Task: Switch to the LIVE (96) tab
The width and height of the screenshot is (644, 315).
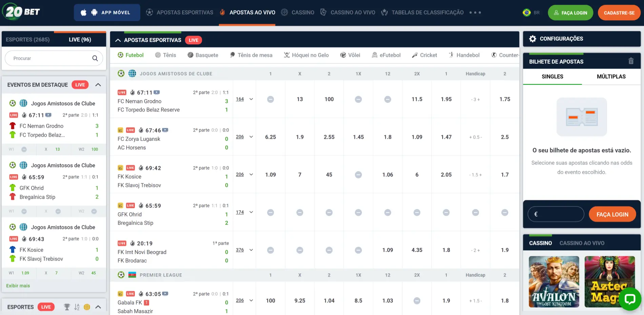Action: 80,40
